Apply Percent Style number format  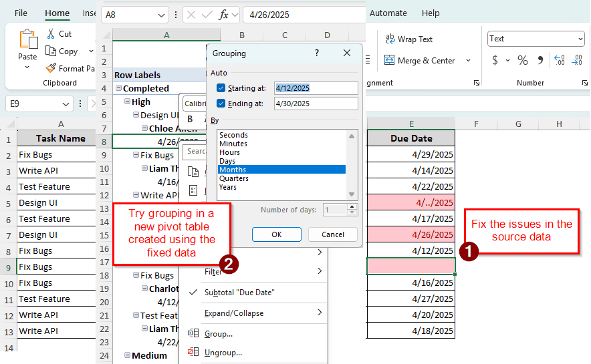[522, 61]
